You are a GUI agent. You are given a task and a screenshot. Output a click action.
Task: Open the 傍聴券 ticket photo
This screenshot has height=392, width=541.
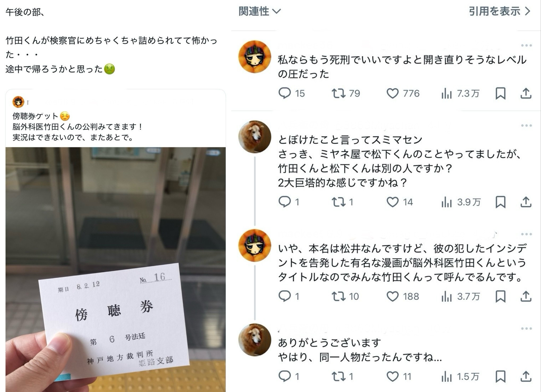[116, 269]
